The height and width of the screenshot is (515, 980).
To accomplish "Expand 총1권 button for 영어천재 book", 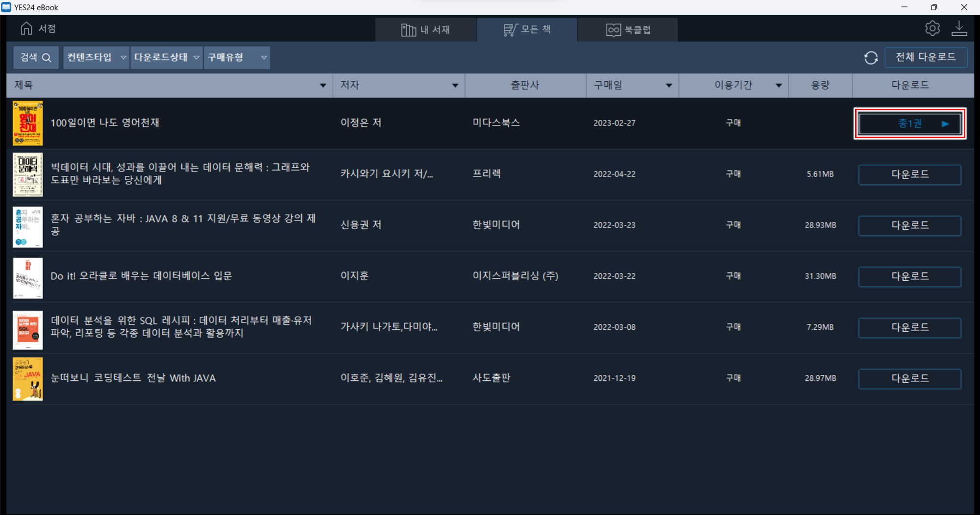I will [x=910, y=123].
